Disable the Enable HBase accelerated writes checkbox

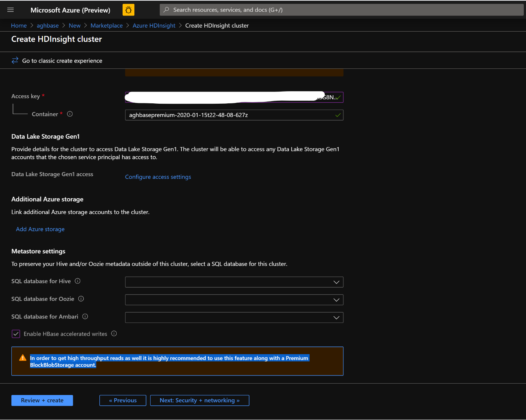click(x=16, y=334)
